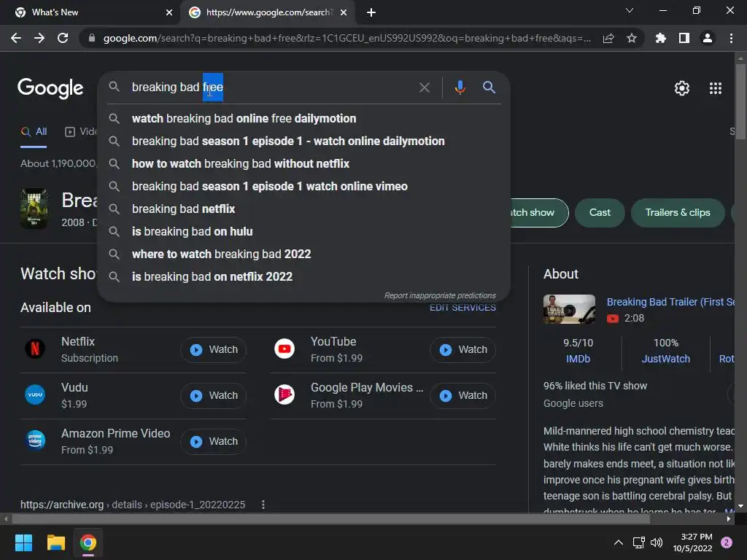Close the Google search tab
This screenshot has height=560, width=747.
coord(343,12)
